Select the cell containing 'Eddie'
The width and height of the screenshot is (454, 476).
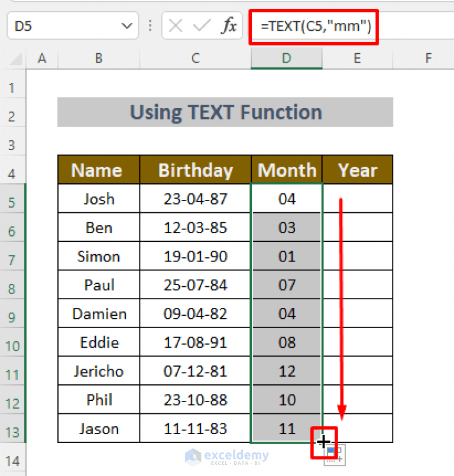click(99, 342)
